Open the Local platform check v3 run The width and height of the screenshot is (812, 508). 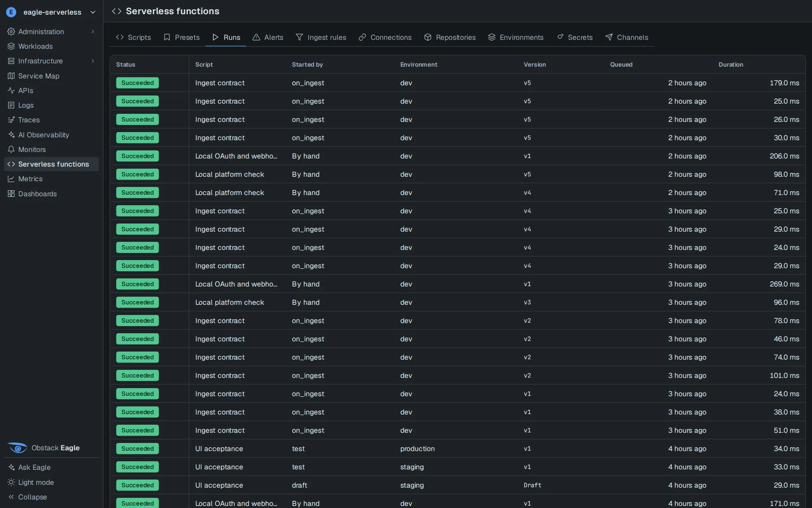pyautogui.click(x=458, y=302)
